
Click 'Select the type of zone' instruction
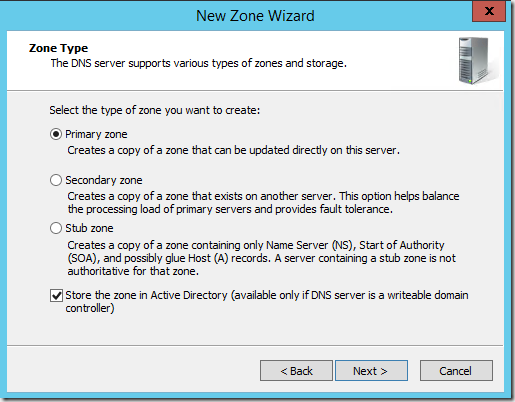[x=155, y=110]
